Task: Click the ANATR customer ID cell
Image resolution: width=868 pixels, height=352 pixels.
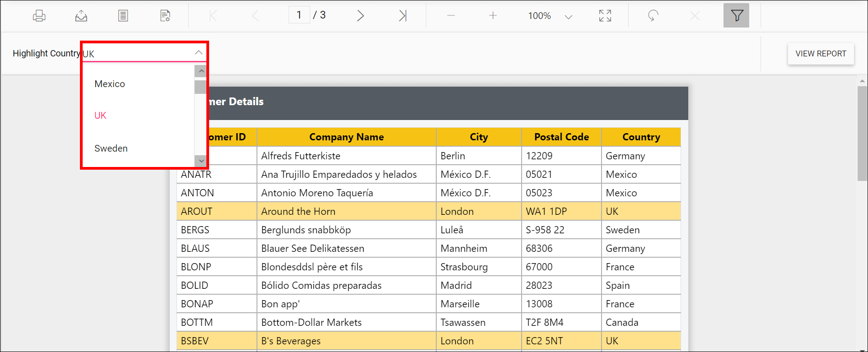Action: (x=217, y=174)
